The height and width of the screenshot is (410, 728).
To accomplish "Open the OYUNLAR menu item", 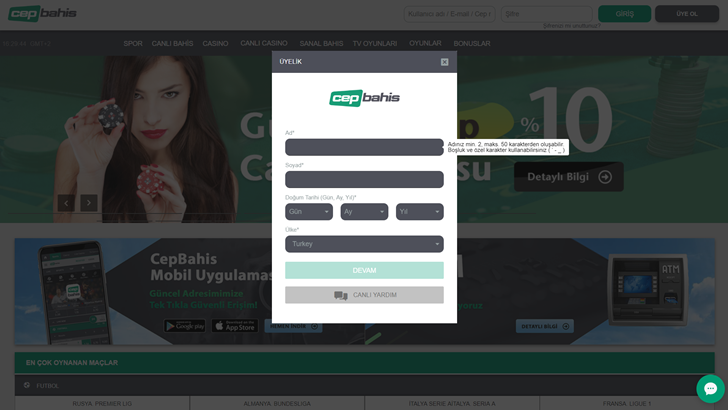I will click(x=425, y=43).
